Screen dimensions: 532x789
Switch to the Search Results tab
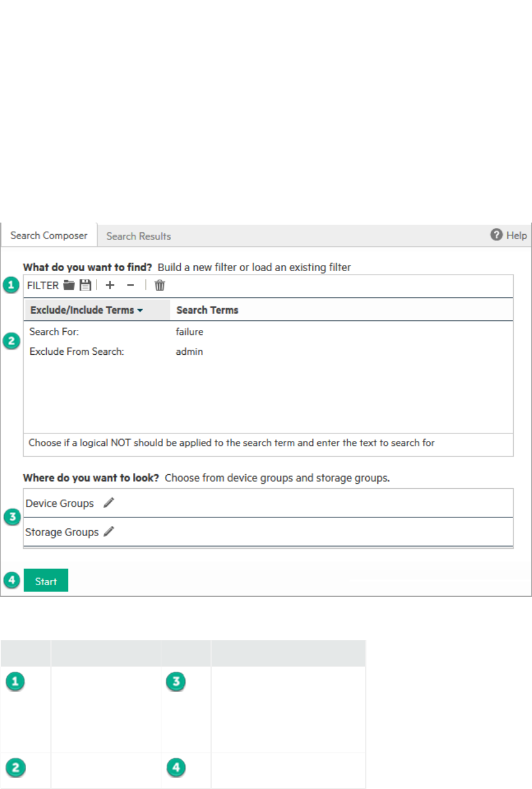coord(138,237)
